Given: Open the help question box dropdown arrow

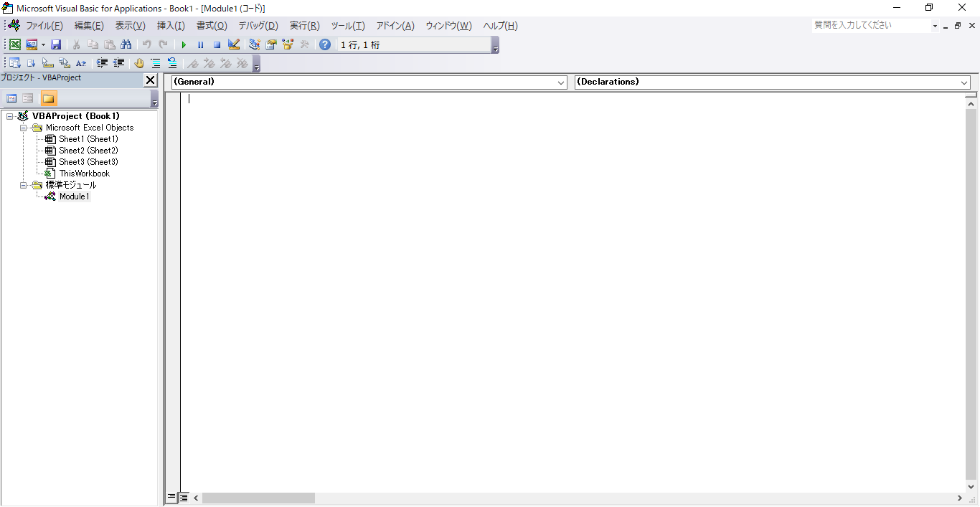Looking at the screenshot, I should pos(935,26).
